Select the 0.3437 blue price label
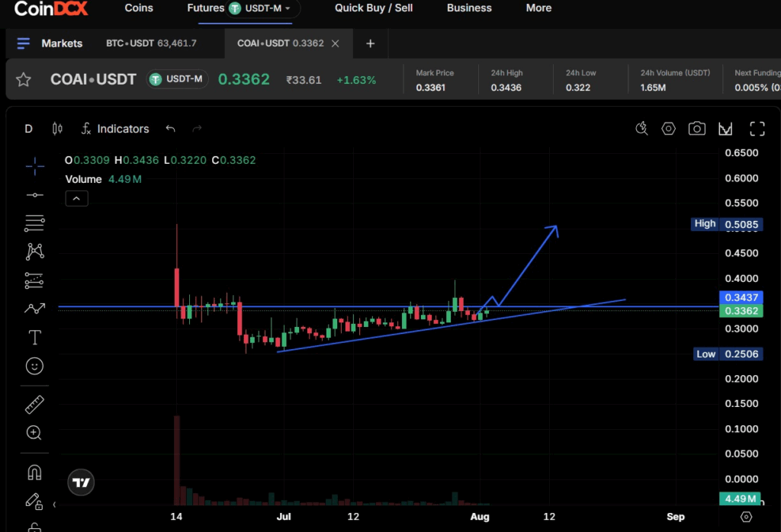The image size is (781, 532). [x=741, y=297]
